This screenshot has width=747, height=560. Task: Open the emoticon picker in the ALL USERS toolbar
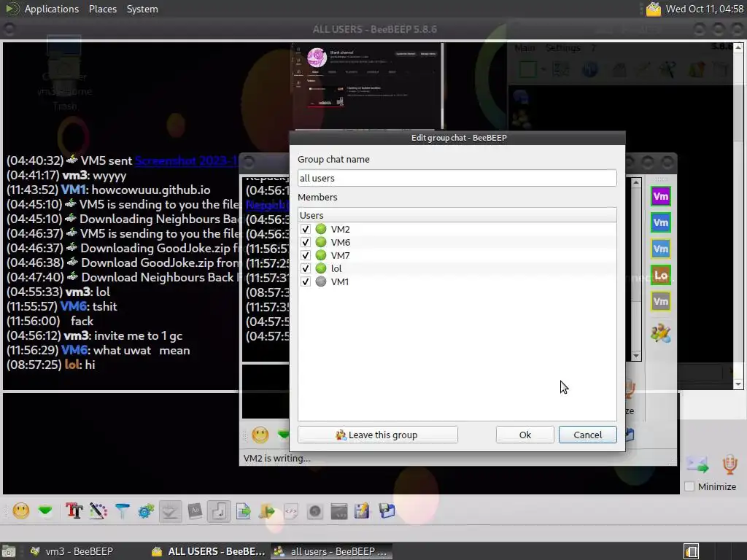click(x=21, y=511)
